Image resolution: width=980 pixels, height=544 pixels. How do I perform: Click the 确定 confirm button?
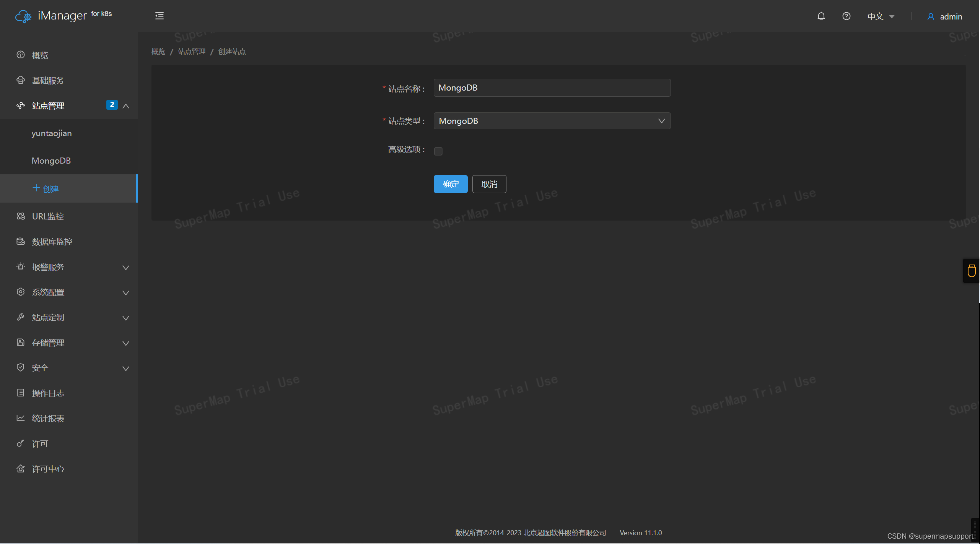(451, 184)
